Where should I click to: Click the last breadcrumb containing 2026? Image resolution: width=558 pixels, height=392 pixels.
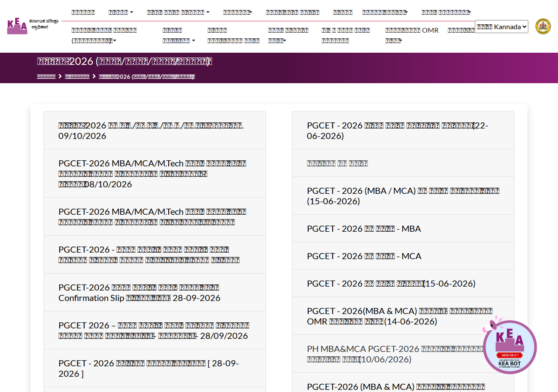[x=147, y=77]
